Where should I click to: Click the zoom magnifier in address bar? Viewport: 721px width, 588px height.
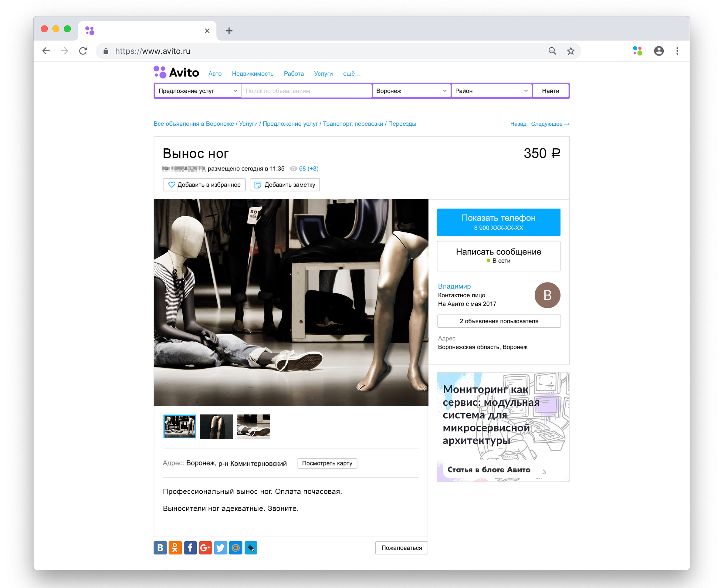coord(552,51)
